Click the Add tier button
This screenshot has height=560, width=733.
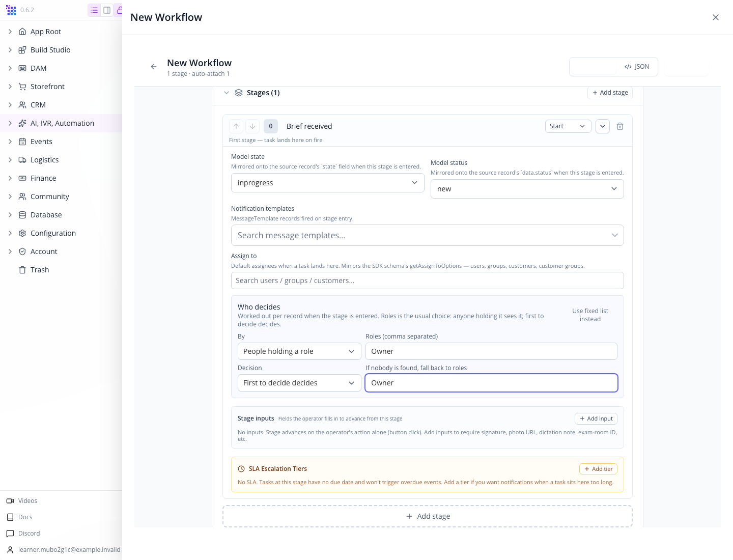tap(598, 469)
